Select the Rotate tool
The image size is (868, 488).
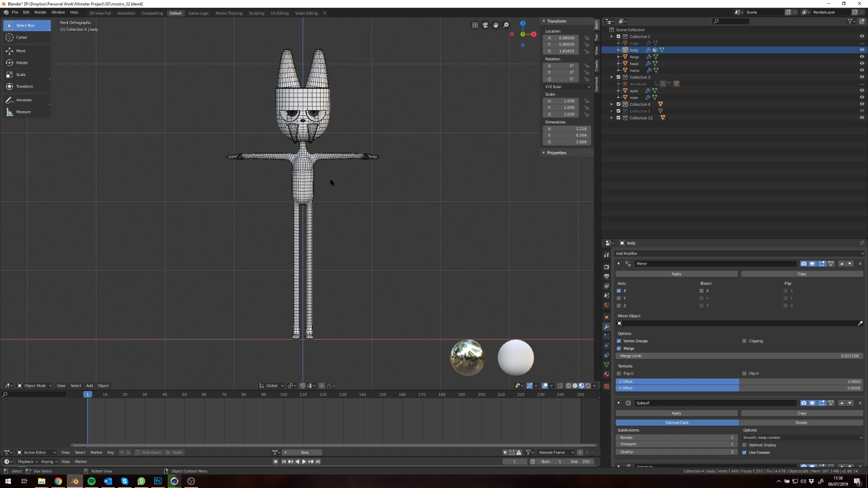(22, 63)
